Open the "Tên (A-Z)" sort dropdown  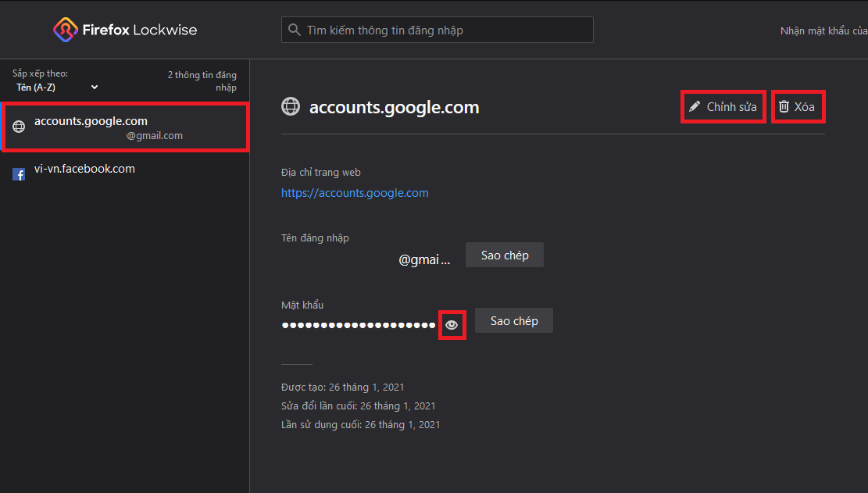point(57,88)
